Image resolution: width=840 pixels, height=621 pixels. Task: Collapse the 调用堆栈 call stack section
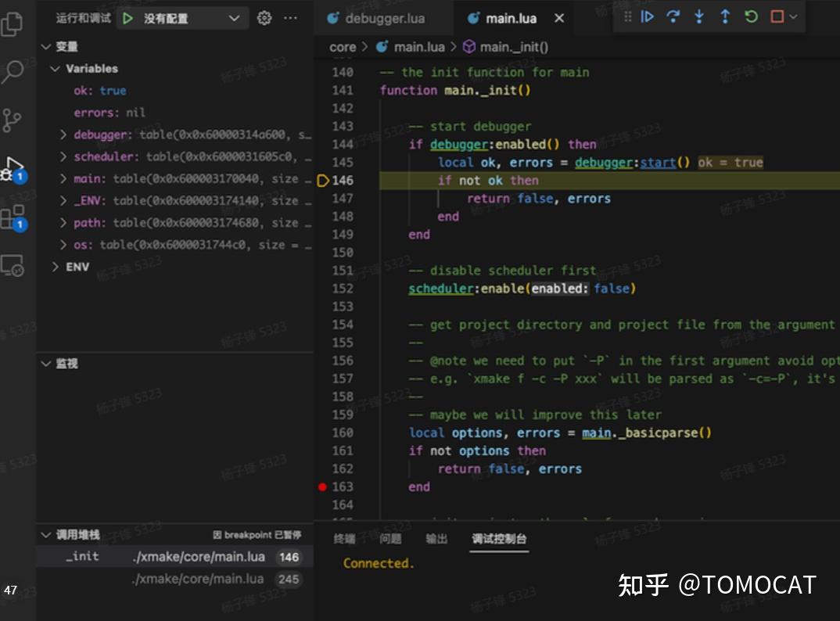point(46,535)
